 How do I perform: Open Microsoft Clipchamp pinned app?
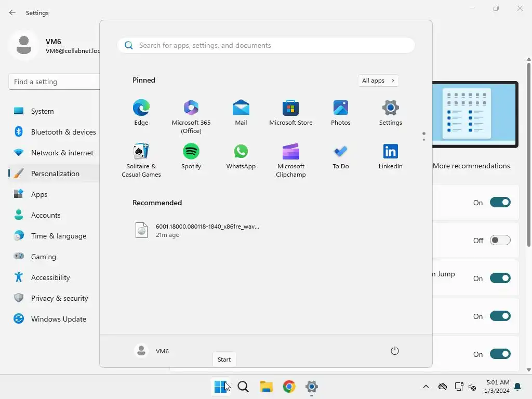291,160
